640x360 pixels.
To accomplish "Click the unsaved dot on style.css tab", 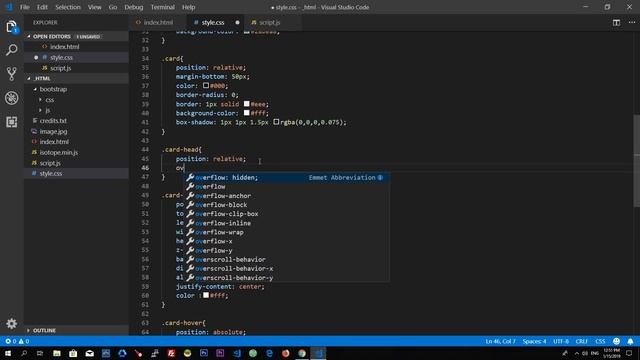I will (x=237, y=22).
